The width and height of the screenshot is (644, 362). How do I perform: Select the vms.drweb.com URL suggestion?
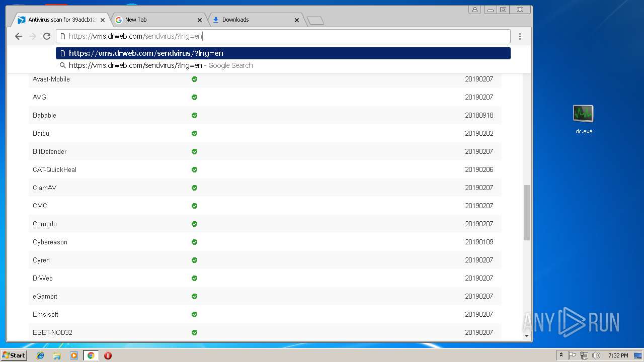tap(283, 53)
